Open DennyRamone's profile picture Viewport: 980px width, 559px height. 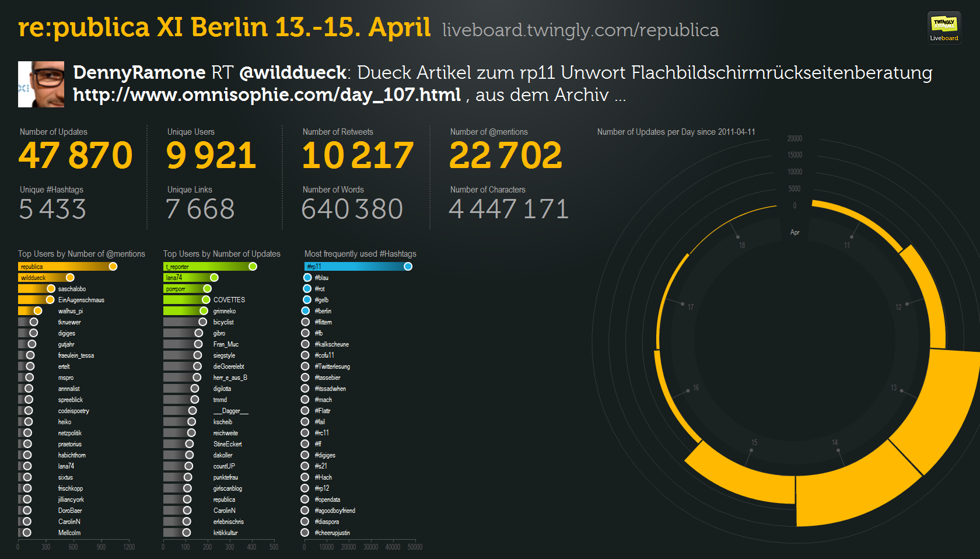pyautogui.click(x=41, y=84)
